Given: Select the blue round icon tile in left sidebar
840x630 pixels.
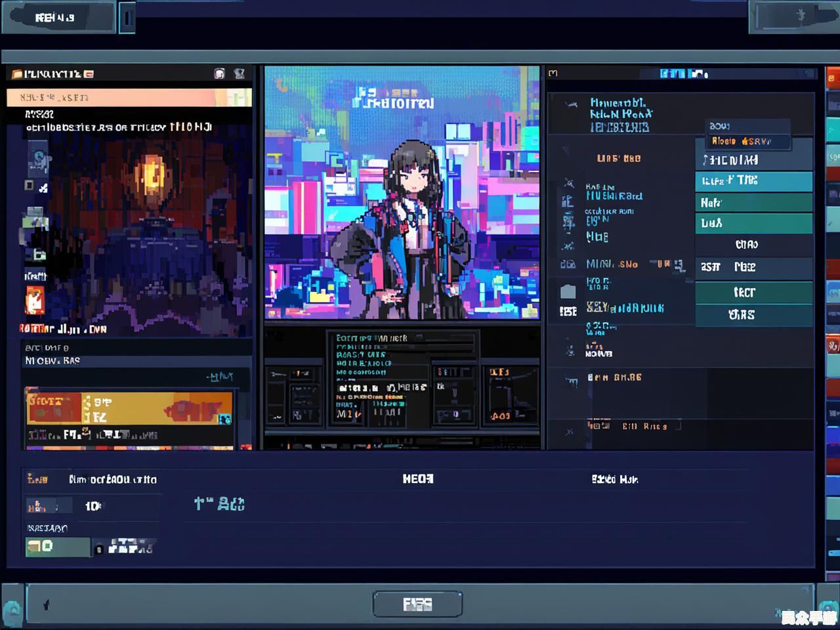Looking at the screenshot, I should (38, 158).
